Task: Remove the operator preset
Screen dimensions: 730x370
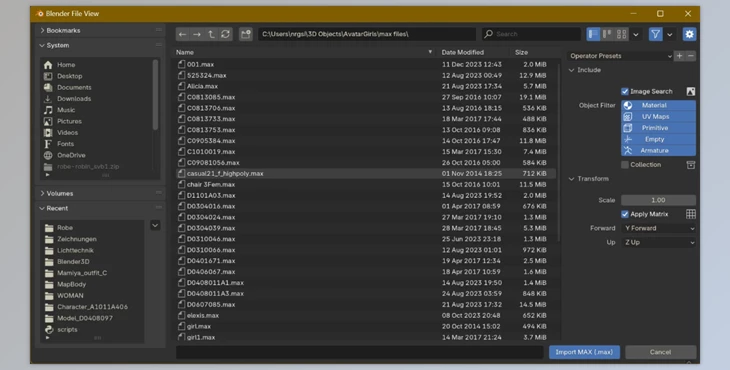Action: [691, 56]
